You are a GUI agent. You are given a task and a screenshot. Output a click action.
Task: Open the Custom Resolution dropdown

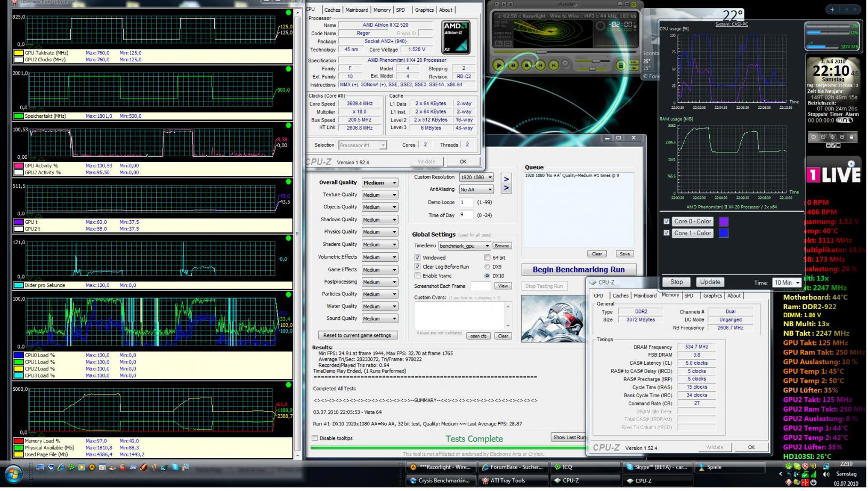click(476, 177)
